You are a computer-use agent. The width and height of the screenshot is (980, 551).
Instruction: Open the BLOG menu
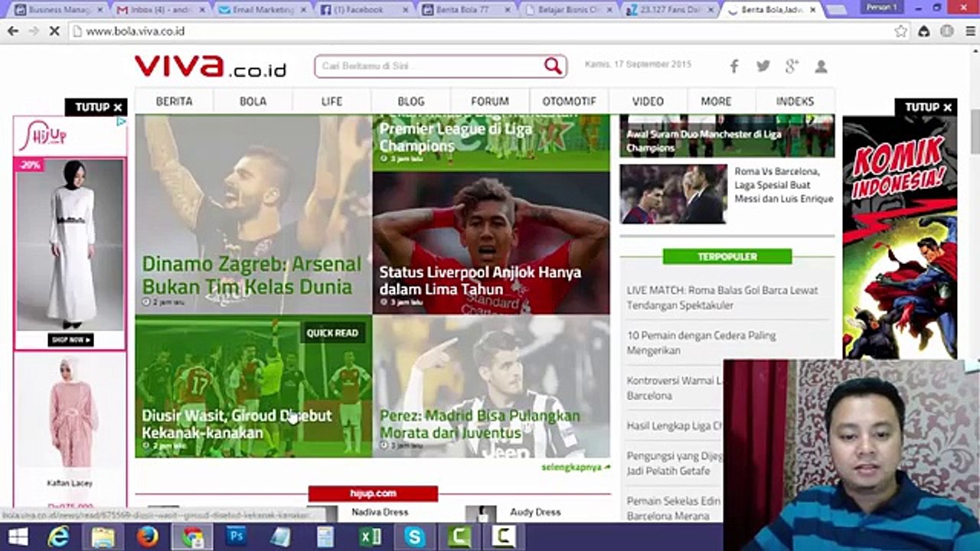pos(410,101)
